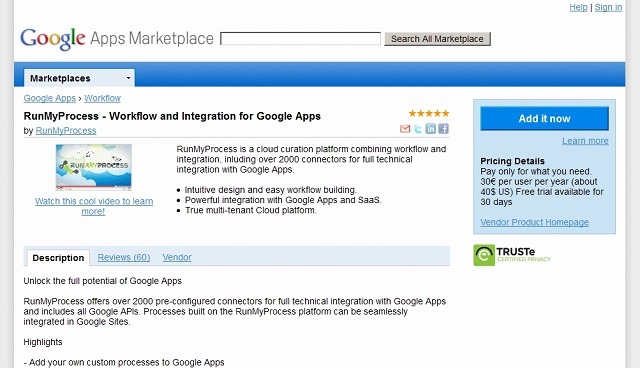
Task: Open the five-star rating display
Action: [x=429, y=113]
